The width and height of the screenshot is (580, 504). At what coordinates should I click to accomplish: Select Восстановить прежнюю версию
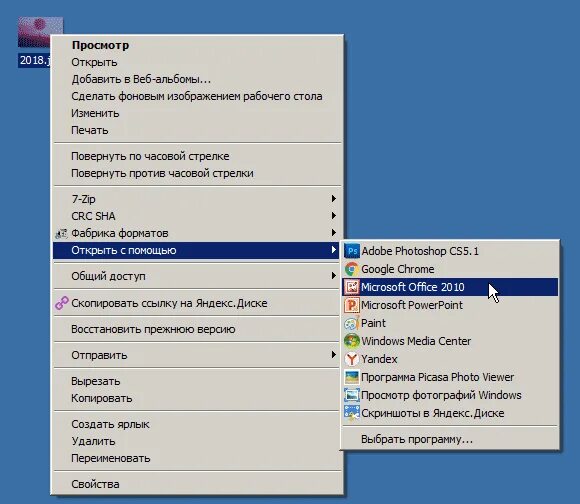tap(197, 329)
